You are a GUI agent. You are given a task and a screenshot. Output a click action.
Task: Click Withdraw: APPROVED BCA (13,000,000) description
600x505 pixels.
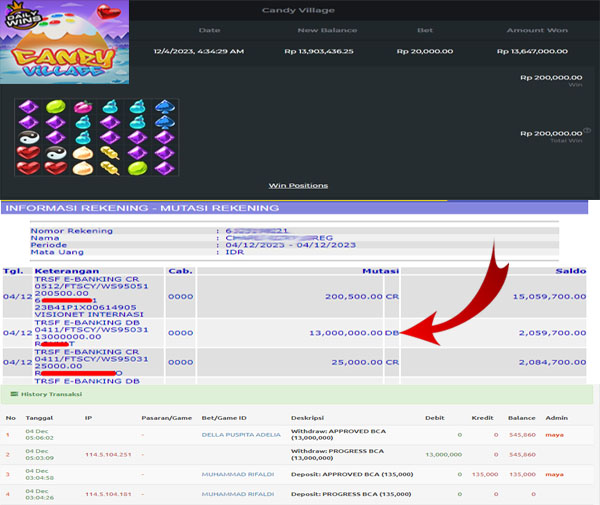point(338,435)
